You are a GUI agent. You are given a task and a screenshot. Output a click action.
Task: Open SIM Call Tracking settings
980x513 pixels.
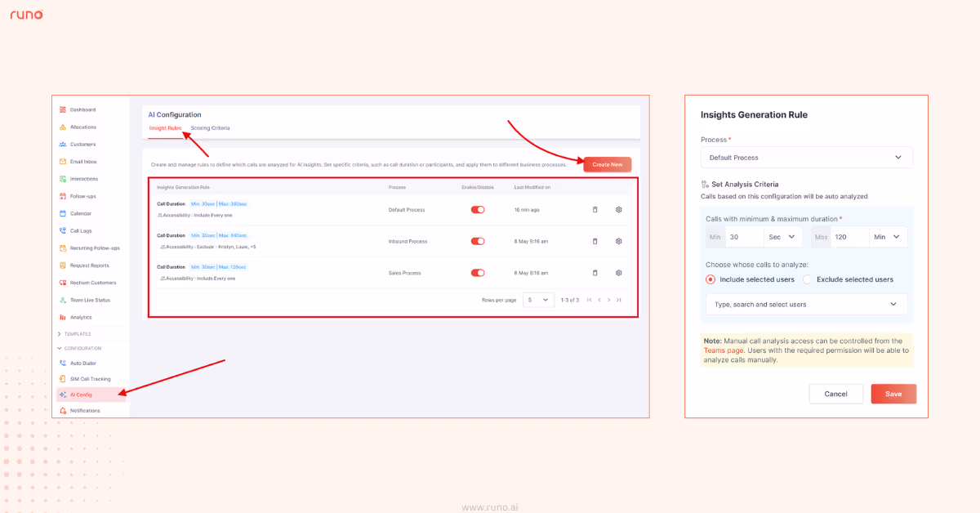tap(91, 378)
